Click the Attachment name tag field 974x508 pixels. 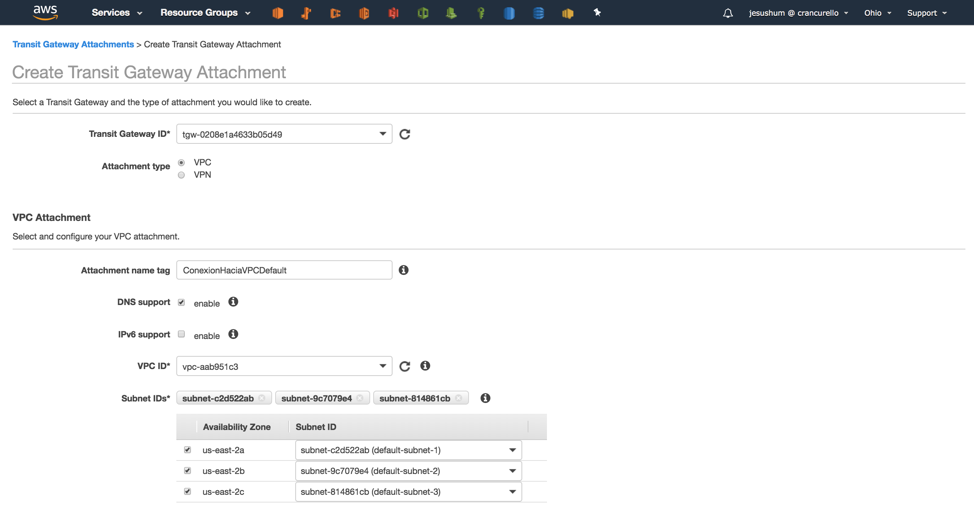[x=284, y=270]
